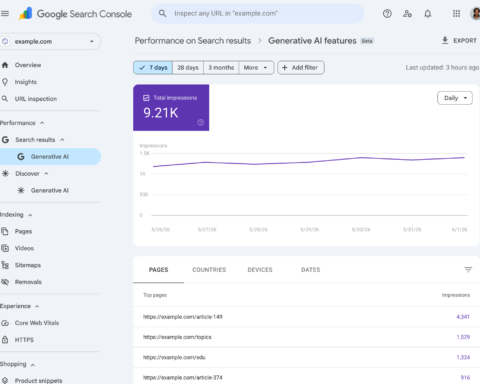Viewport: 480px width, 384px height.
Task: Click the download icon next to Export
Action: [445, 40]
